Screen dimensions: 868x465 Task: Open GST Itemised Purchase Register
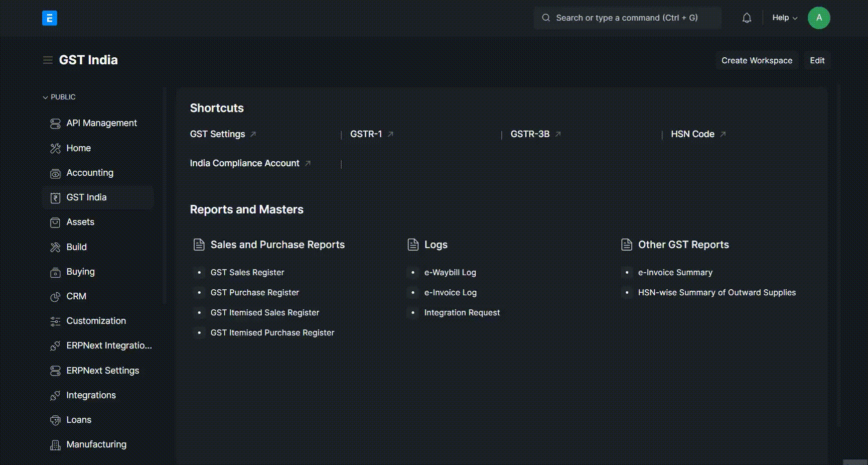point(272,332)
